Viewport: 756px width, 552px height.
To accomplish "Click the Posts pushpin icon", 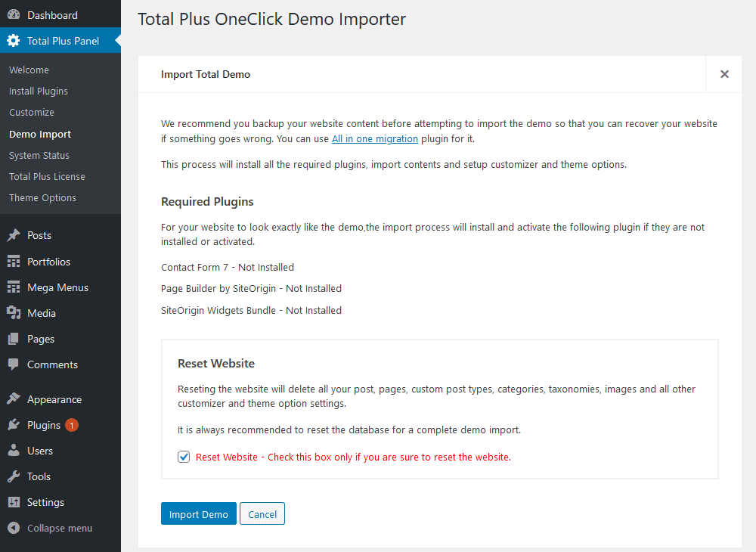I will coord(14,235).
